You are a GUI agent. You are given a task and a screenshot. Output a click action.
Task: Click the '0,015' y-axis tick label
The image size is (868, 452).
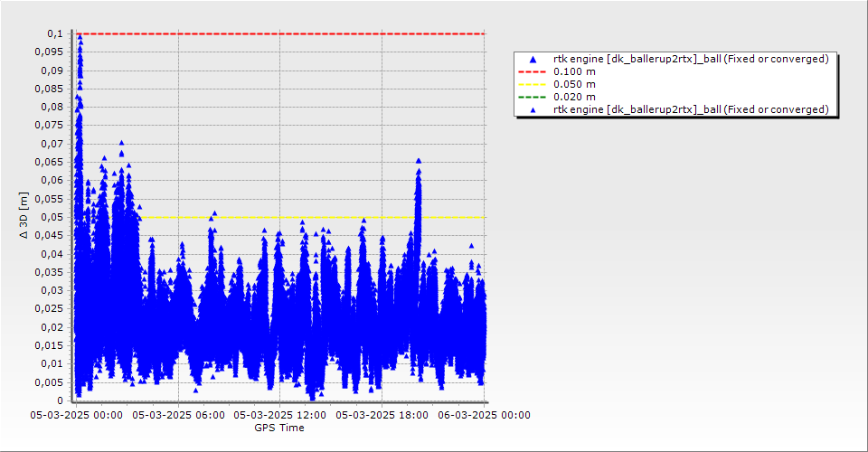[49, 345]
